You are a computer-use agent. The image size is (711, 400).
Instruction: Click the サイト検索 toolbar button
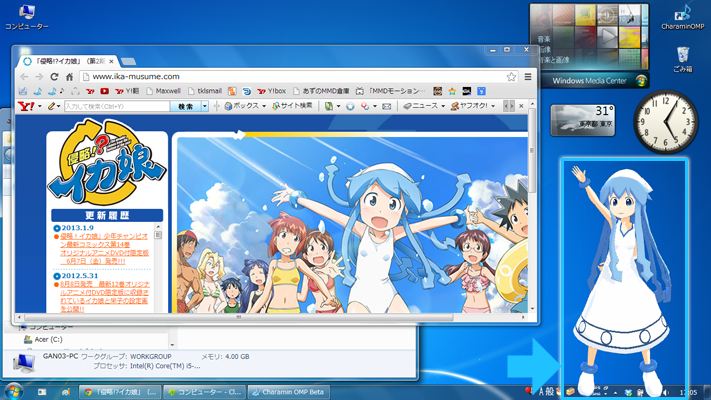[x=292, y=106]
